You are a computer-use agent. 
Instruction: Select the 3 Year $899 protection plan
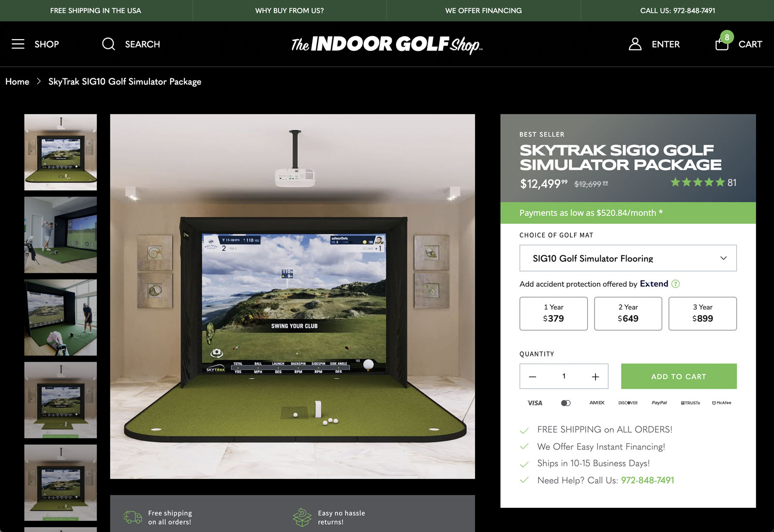point(702,313)
